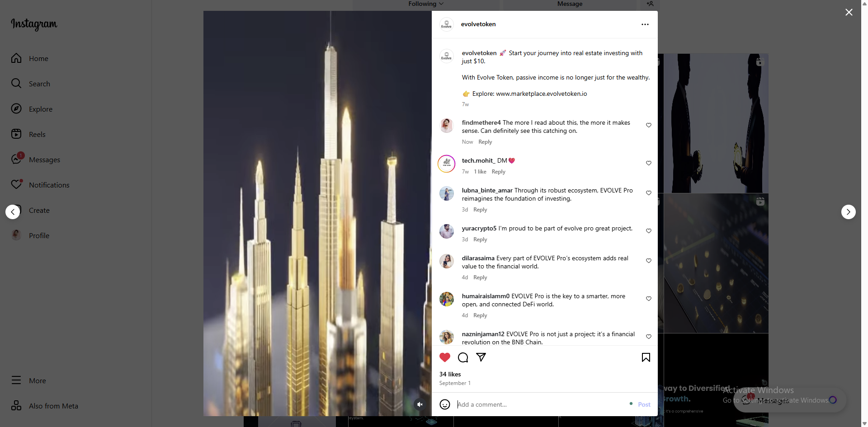The image size is (868, 427).
Task: Share the post via paper plane icon
Action: click(x=481, y=357)
